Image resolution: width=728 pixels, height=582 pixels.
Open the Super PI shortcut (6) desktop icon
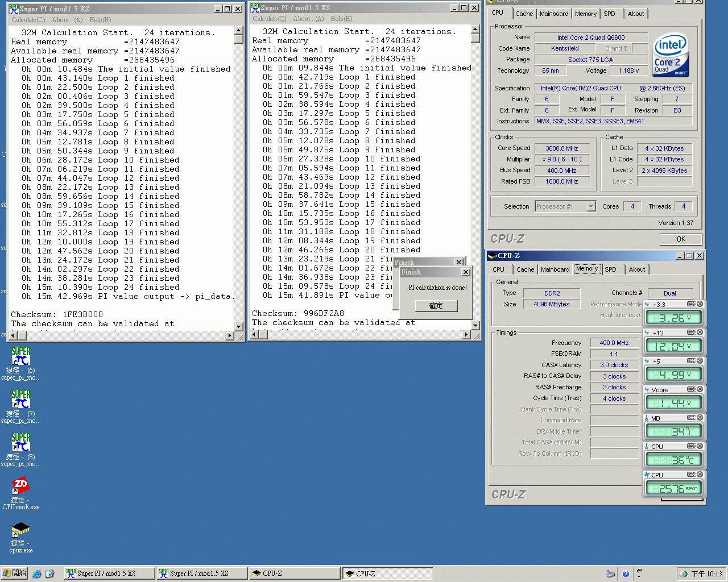pos(21,363)
